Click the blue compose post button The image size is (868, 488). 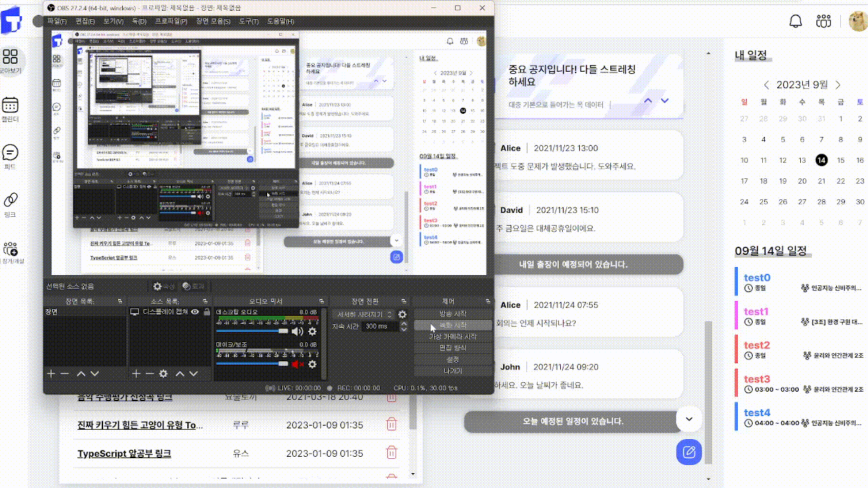click(689, 452)
